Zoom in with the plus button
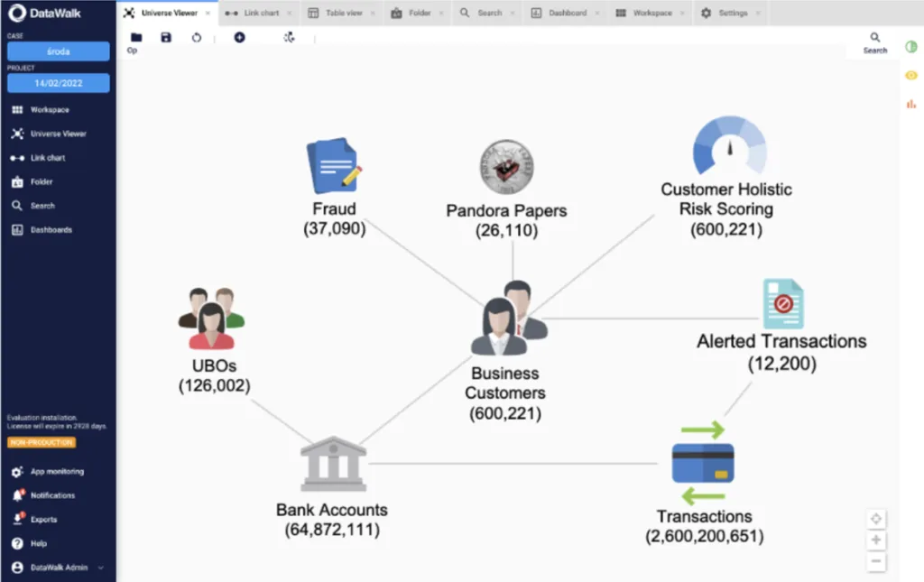924x582 pixels. click(875, 540)
